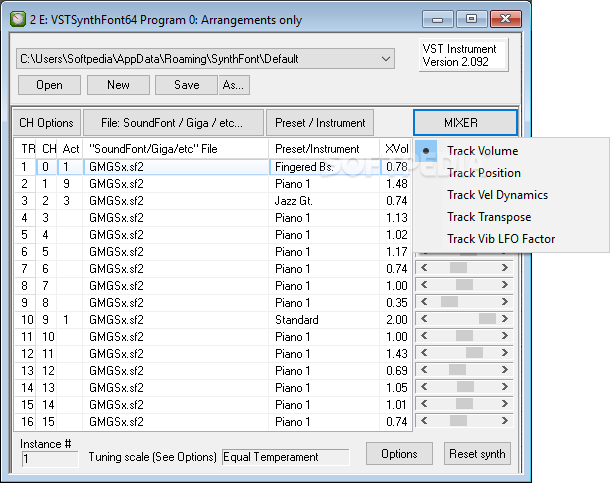Click right arrow on track 11 volume slider
The image size is (610, 483).
pos(505,336)
